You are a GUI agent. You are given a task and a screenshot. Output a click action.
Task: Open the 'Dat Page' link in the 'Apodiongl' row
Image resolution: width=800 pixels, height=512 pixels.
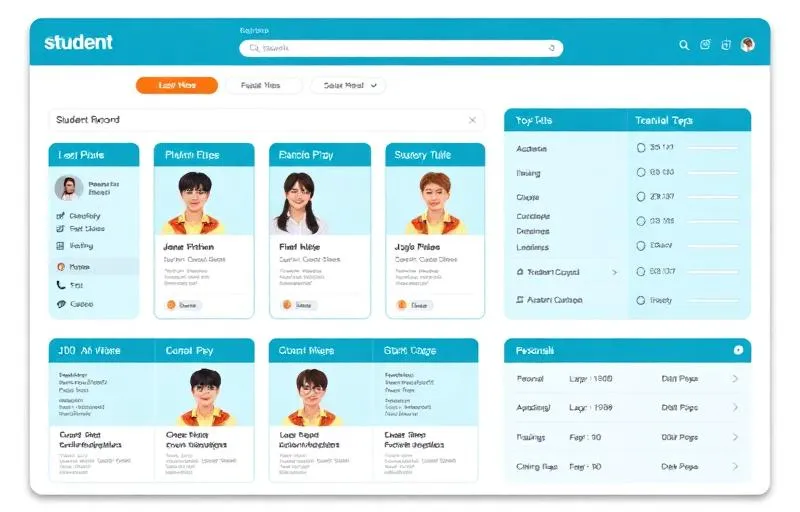[x=679, y=407]
